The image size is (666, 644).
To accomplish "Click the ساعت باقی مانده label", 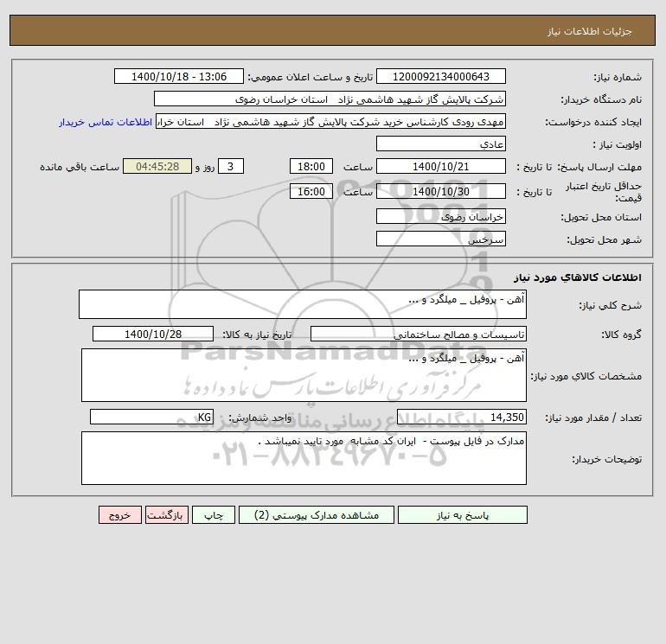I will coord(80,167).
